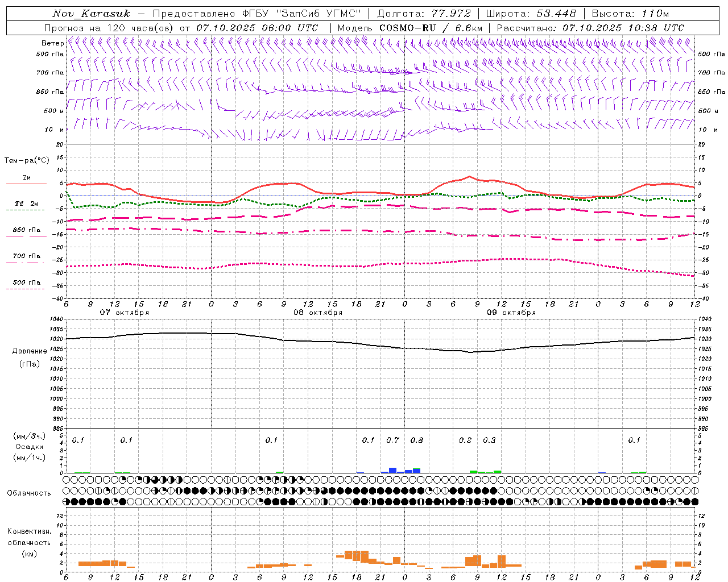Click the '(мм/1ч.)' units label

(x=30, y=458)
